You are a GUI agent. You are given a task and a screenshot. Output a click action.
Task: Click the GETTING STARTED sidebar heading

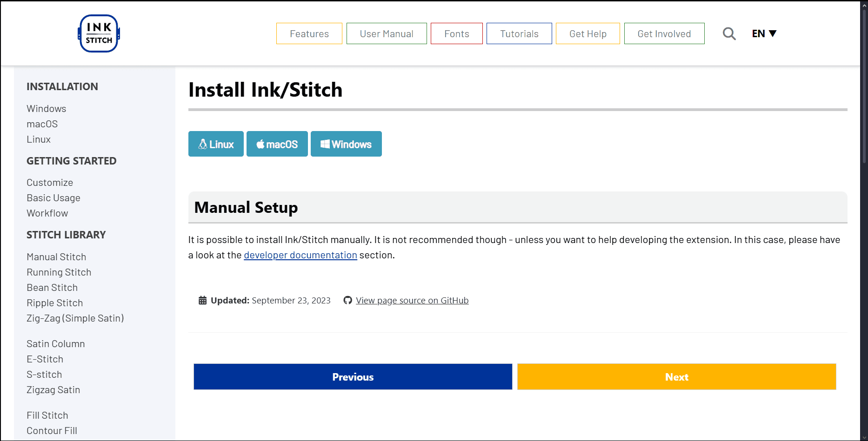(72, 161)
